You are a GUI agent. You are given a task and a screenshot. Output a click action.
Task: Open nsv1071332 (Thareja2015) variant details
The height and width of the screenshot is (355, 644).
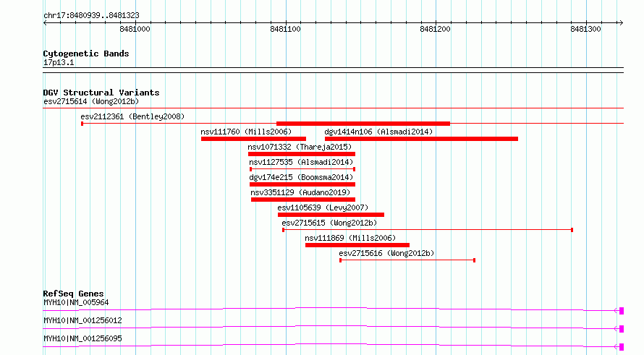pos(300,147)
